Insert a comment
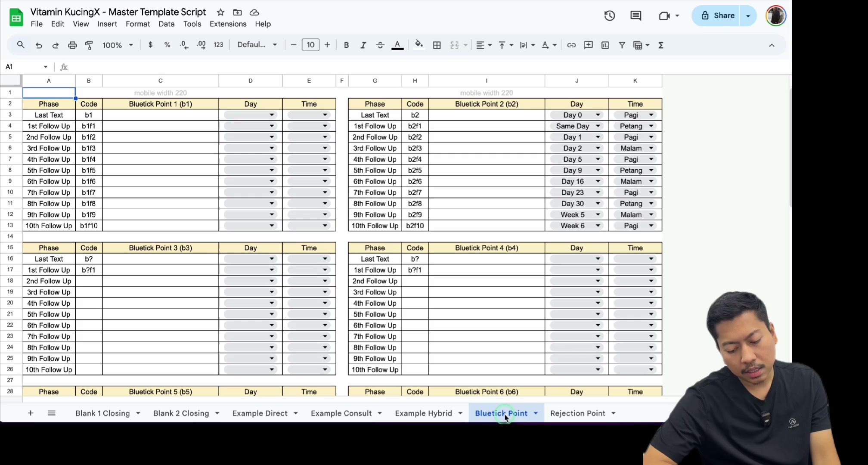Image resolution: width=868 pixels, height=465 pixels. click(x=588, y=45)
